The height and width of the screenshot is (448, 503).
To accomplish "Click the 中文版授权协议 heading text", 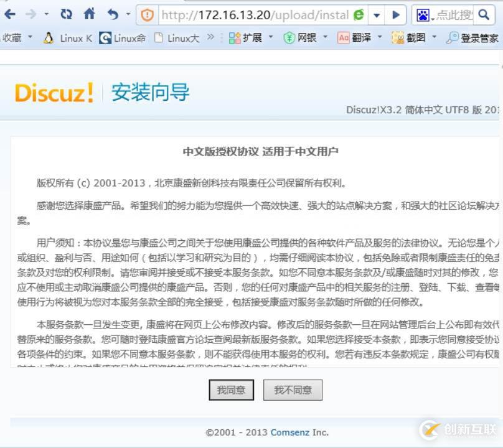I will 221,152.
